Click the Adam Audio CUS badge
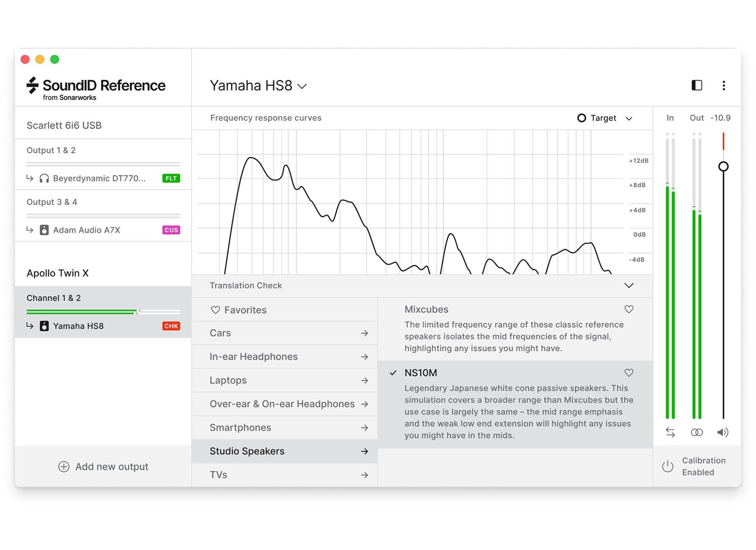756x550 pixels. (171, 230)
